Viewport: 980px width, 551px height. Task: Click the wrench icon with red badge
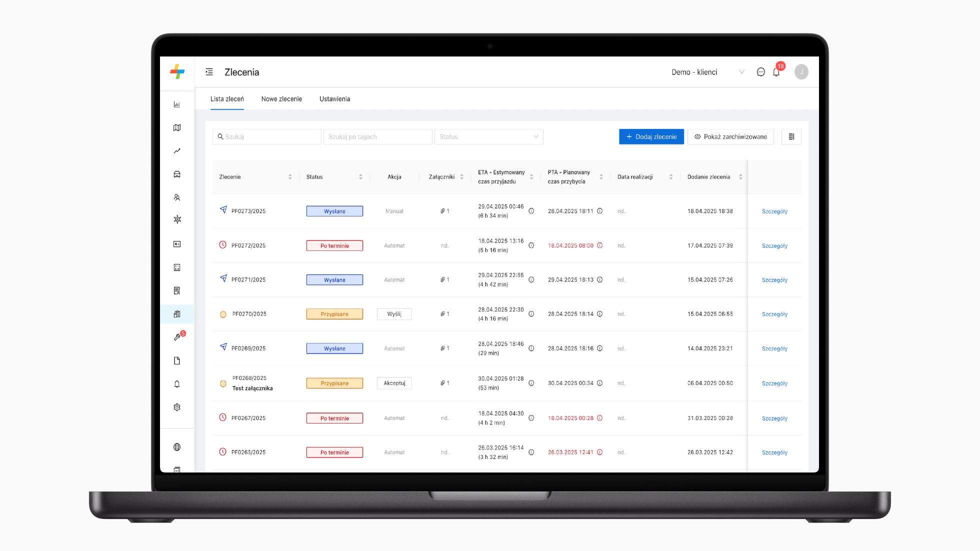pyautogui.click(x=177, y=337)
